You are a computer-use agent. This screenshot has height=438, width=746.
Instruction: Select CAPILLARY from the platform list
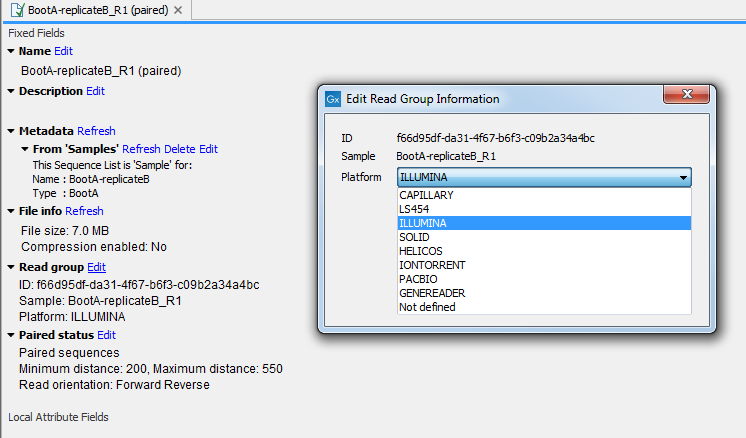(x=426, y=195)
